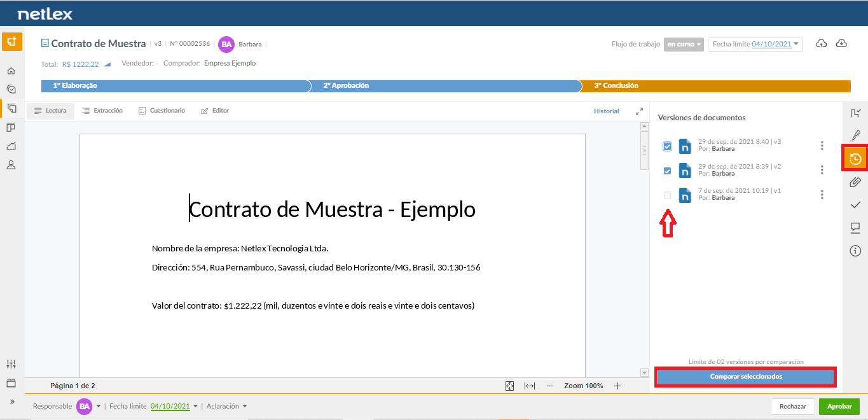Click the header date 04/10/2021 link
Viewport: 868px width, 420px height.
pos(771,45)
